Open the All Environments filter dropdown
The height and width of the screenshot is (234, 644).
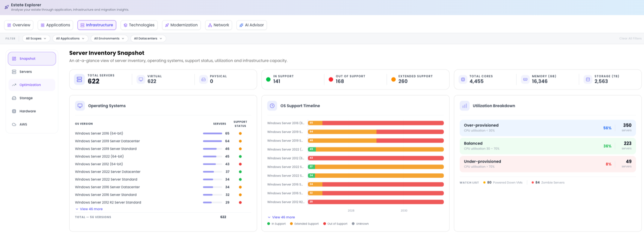pos(109,39)
